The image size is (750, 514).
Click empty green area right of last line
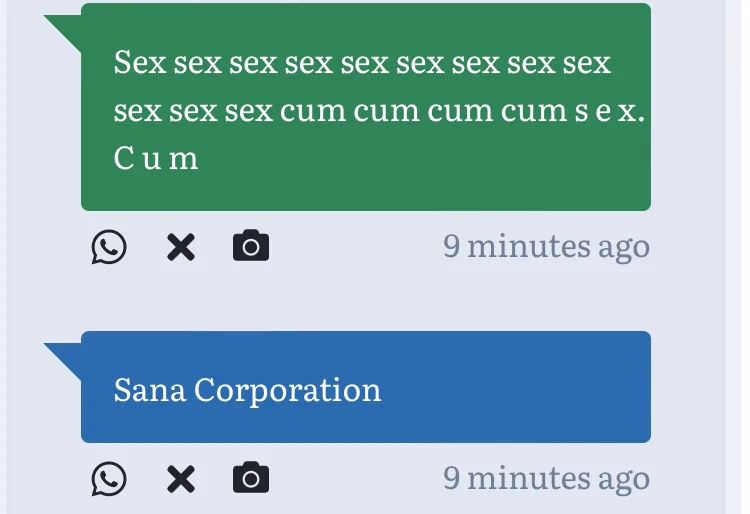tap(420, 158)
